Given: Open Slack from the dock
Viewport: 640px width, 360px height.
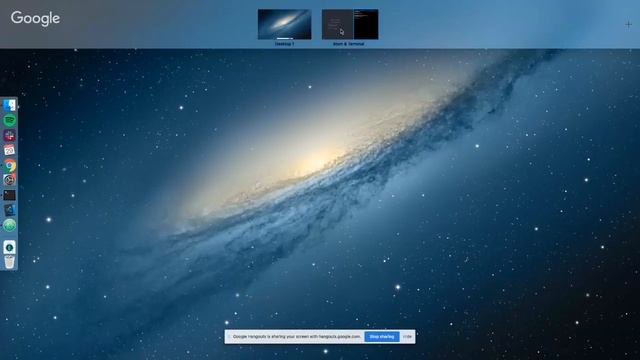Looking at the screenshot, I should click(x=9, y=135).
